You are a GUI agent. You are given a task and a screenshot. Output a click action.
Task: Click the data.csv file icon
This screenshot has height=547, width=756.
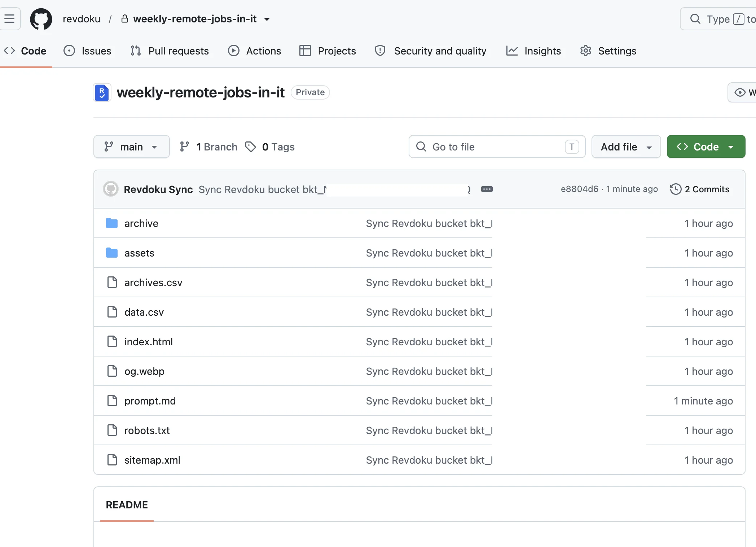coord(112,312)
